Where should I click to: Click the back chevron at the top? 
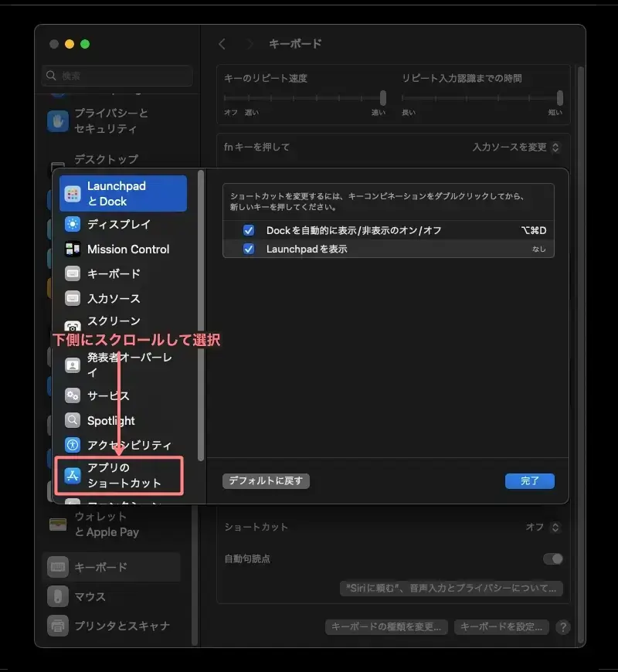click(222, 44)
